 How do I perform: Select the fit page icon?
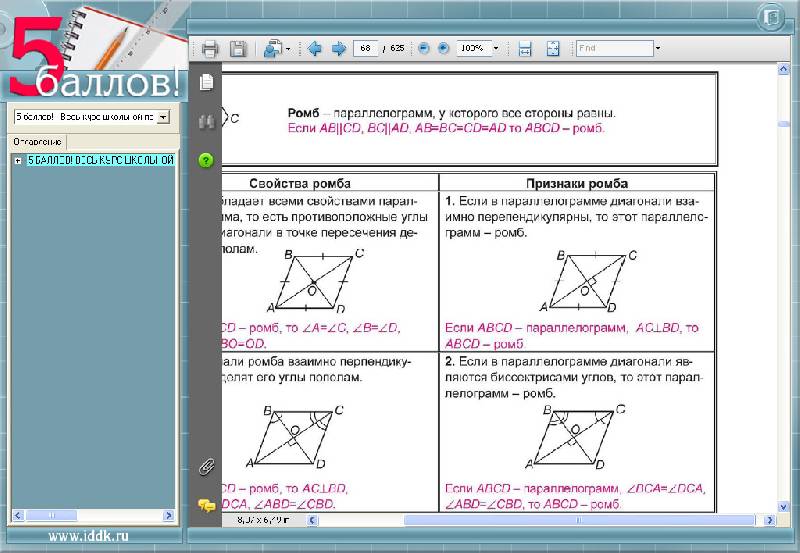[x=553, y=49]
